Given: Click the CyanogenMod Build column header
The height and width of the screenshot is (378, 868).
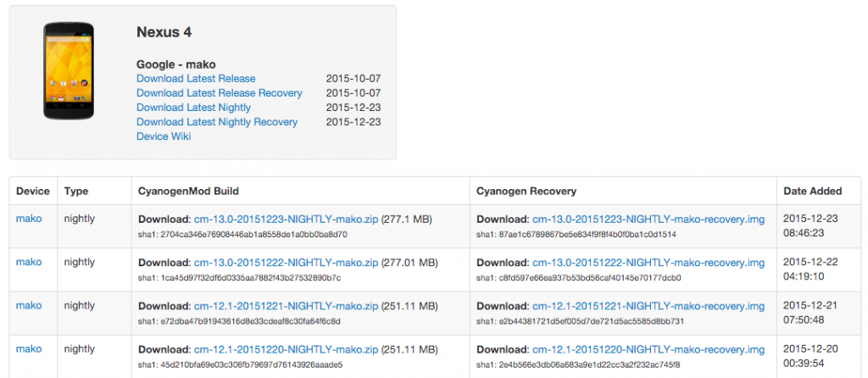Looking at the screenshot, I should point(189,191).
